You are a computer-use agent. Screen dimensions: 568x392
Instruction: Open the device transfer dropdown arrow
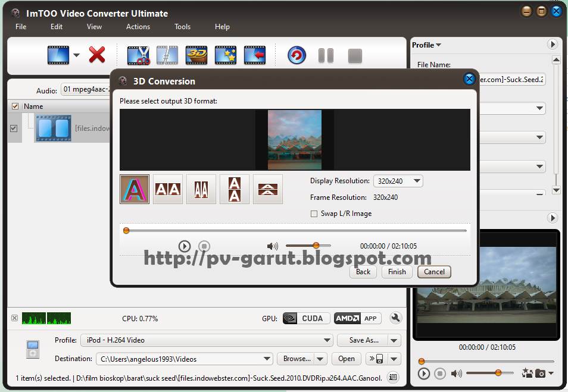[394, 359]
